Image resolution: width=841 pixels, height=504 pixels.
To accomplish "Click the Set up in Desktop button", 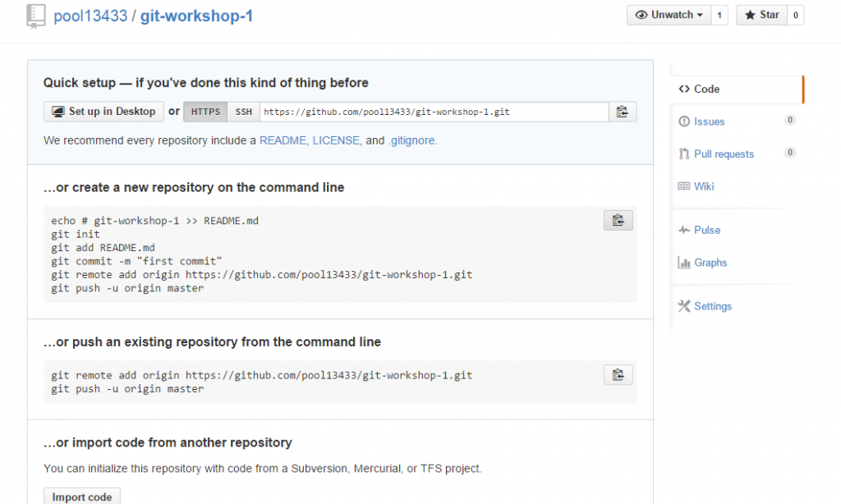I will tap(103, 112).
